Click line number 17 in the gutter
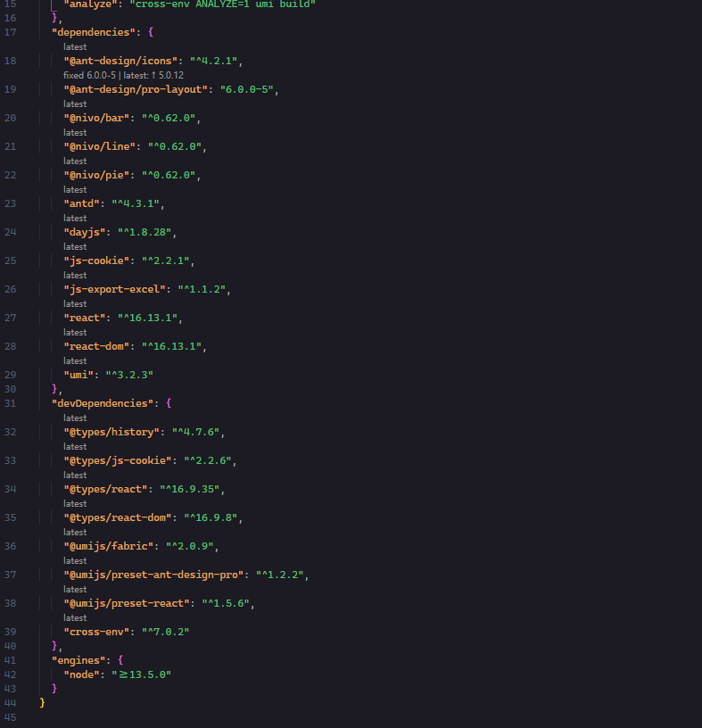This screenshot has height=728, width=702. tap(10, 32)
